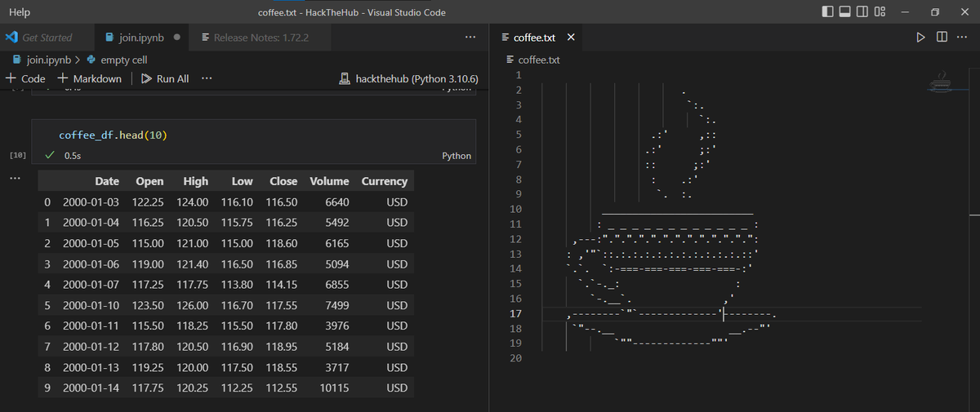Click the date 2000-01-03 cell

tap(91, 202)
